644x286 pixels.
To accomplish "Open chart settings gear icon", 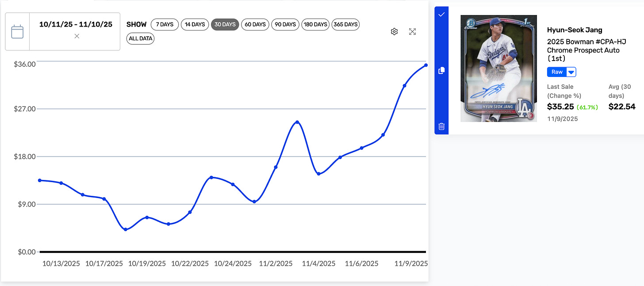I will (394, 31).
